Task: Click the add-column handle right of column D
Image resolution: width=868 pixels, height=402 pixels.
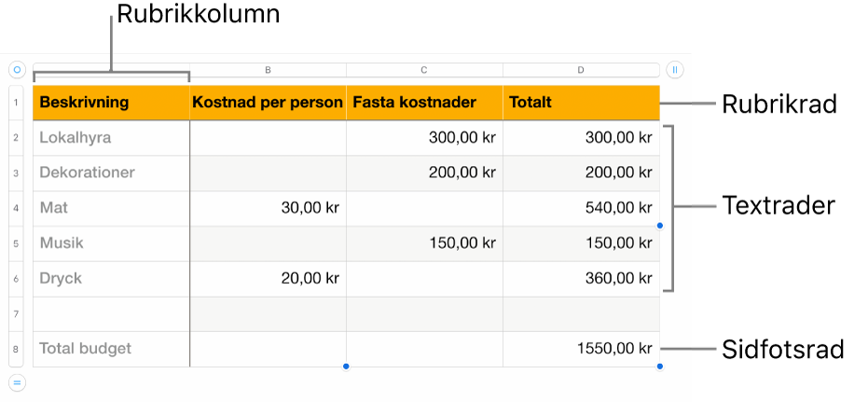Action: coord(675,69)
